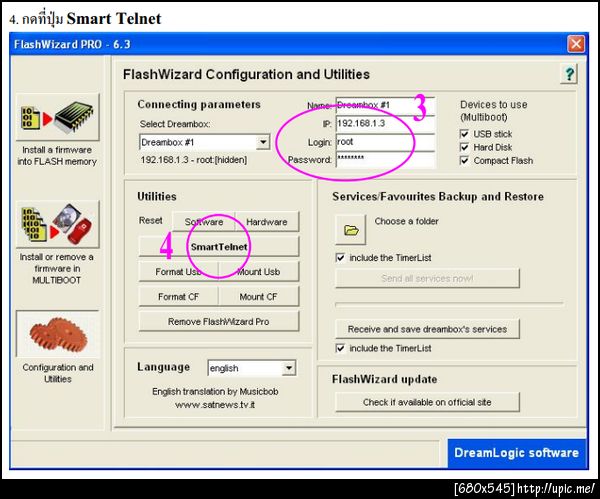Toggle include the TimerList above Send services

point(340,258)
